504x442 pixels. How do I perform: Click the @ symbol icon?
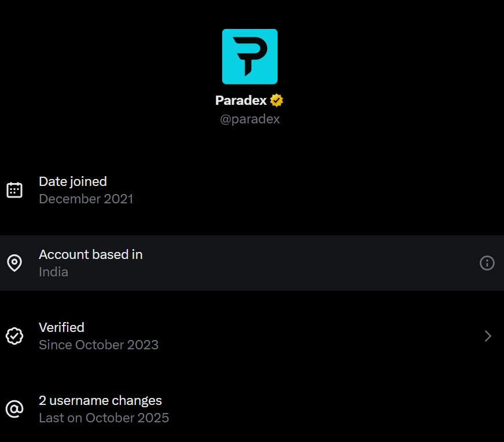pyautogui.click(x=14, y=409)
